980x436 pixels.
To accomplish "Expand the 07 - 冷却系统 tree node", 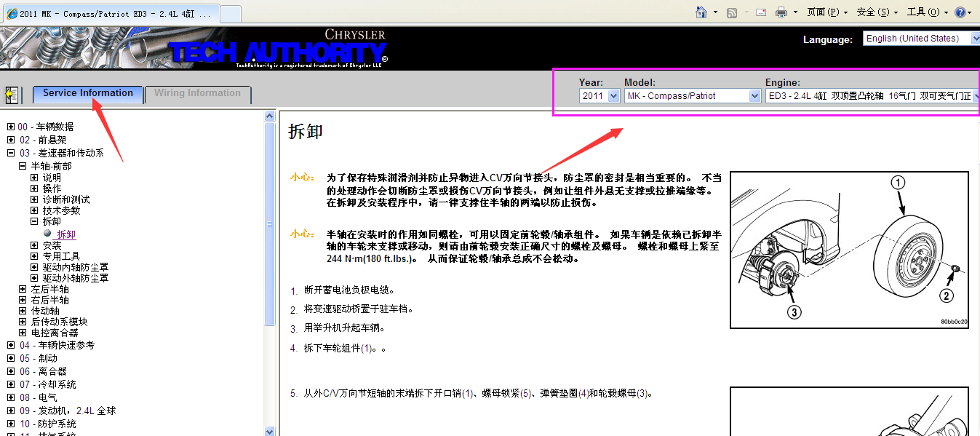I will (11, 384).
